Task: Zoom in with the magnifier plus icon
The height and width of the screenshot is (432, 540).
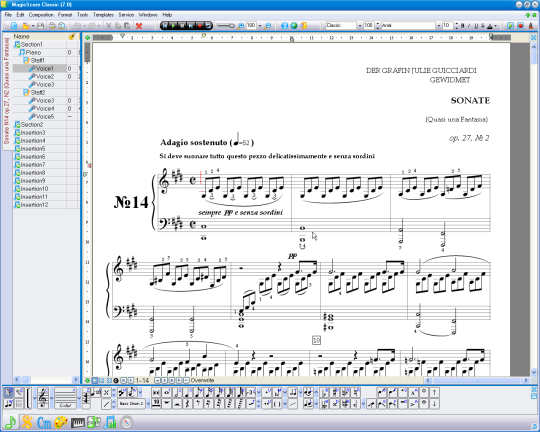Action: (241, 25)
